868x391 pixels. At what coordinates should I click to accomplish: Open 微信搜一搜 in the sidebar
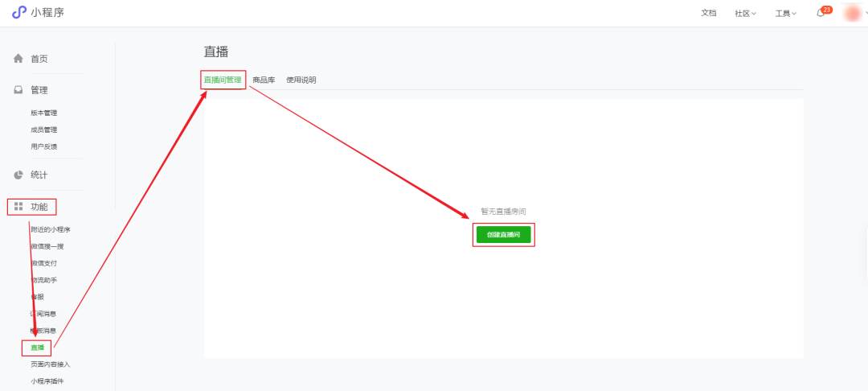pyautogui.click(x=47, y=246)
